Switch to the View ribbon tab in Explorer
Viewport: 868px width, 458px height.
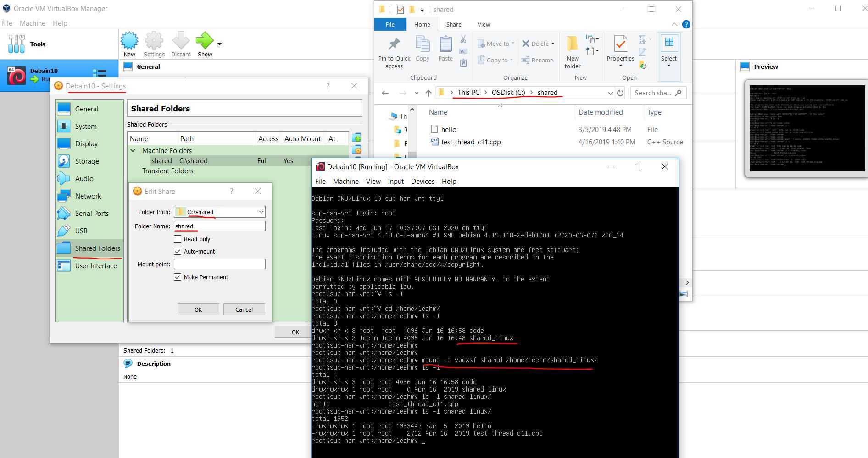[484, 24]
